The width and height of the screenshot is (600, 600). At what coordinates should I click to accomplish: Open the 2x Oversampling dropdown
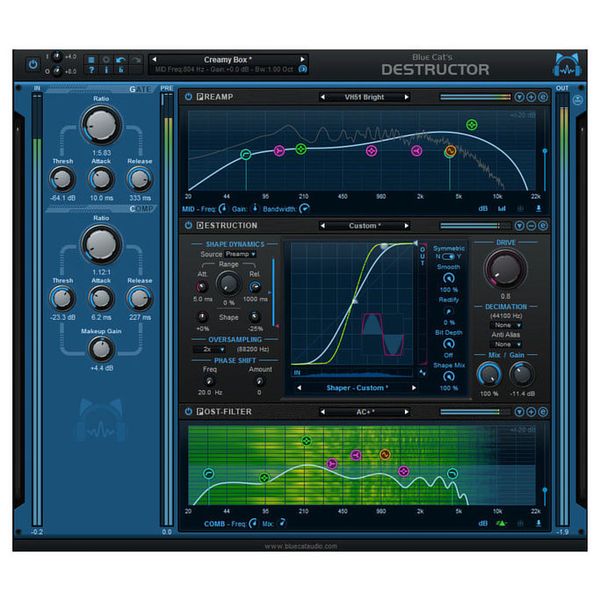pos(209,349)
